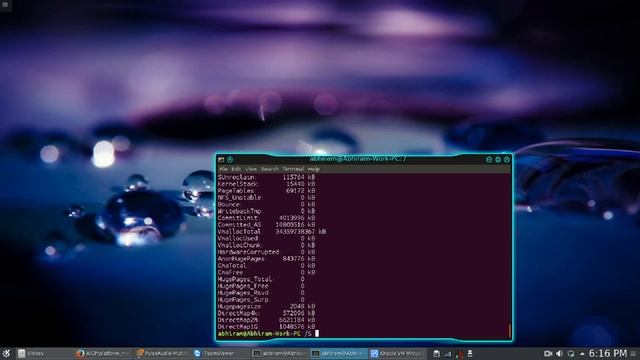640x360 pixels.
Task: Click the HardwareCorrupted line in the terminal
Action: coord(266,252)
